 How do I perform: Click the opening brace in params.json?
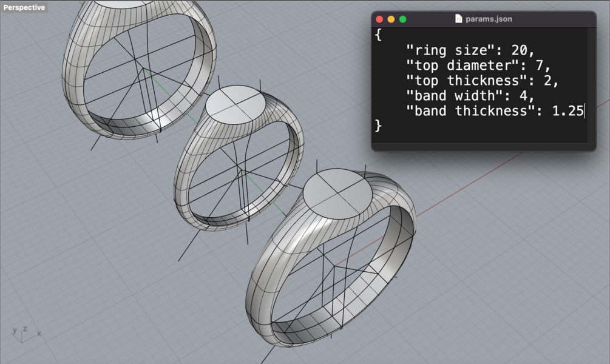coord(378,35)
